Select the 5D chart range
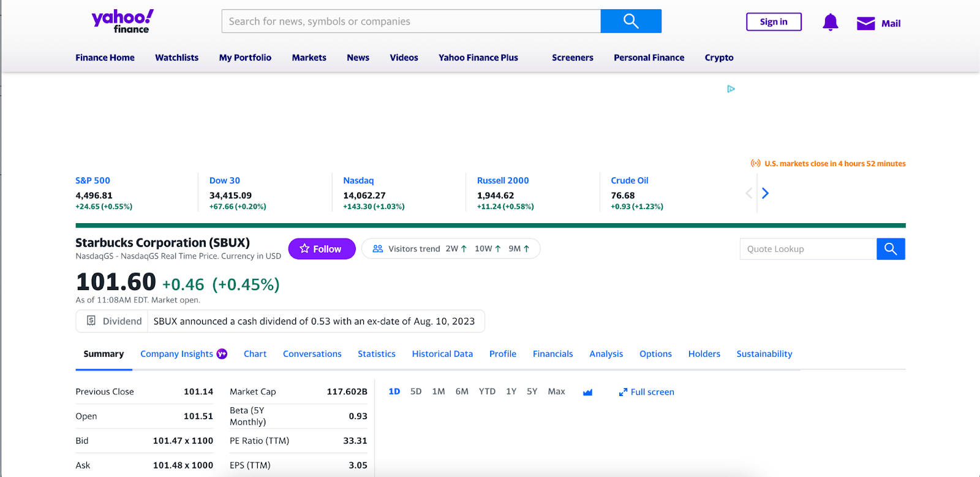Viewport: 980px width, 477px height. pyautogui.click(x=416, y=391)
